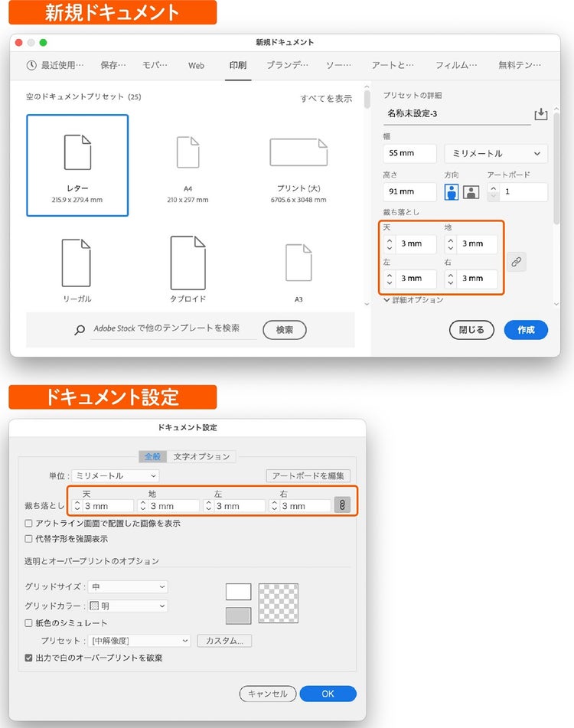The width and height of the screenshot is (574, 728).
Task: Expand 詳細オプション section
Action: (x=413, y=300)
